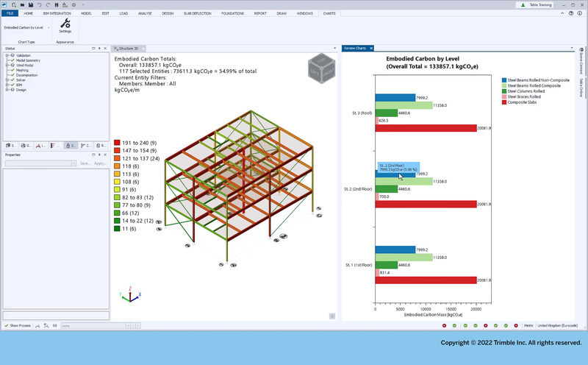
Task: Click the Meshing status check item
Action: (22, 70)
